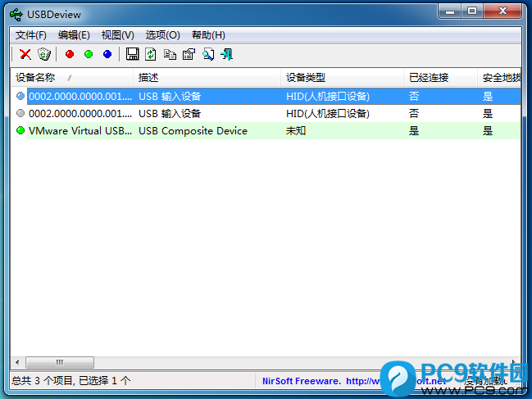
Task: Click HID(人机接口设备) in selected row
Action: click(328, 97)
